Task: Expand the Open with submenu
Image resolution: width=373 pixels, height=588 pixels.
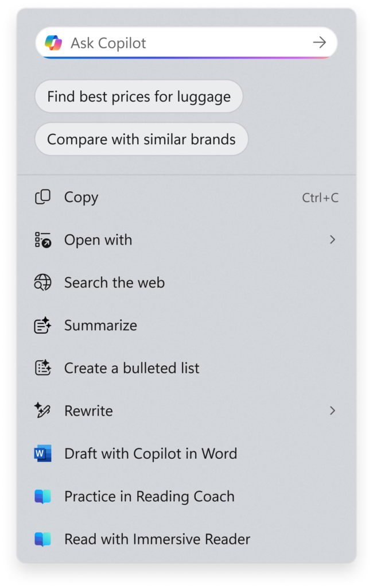Action: 333,239
